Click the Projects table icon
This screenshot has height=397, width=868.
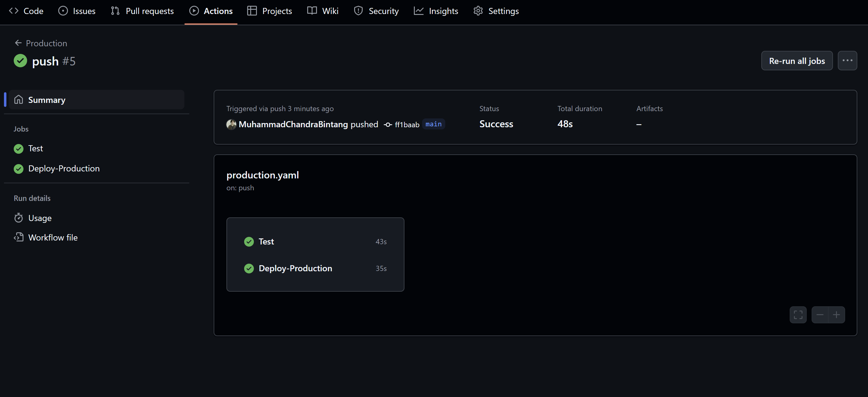click(252, 11)
